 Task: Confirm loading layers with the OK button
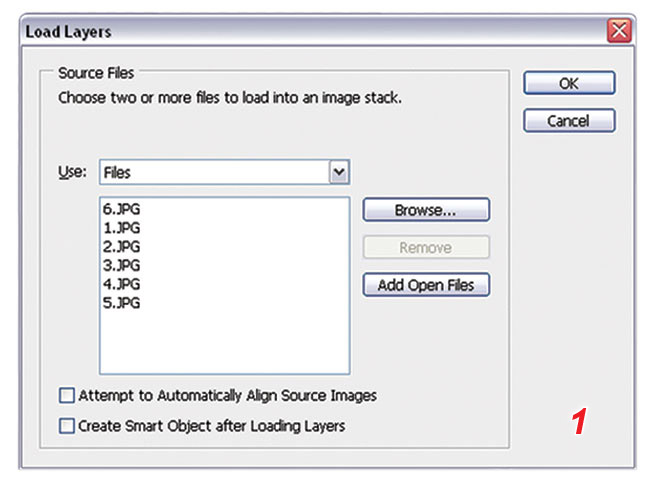point(569,83)
